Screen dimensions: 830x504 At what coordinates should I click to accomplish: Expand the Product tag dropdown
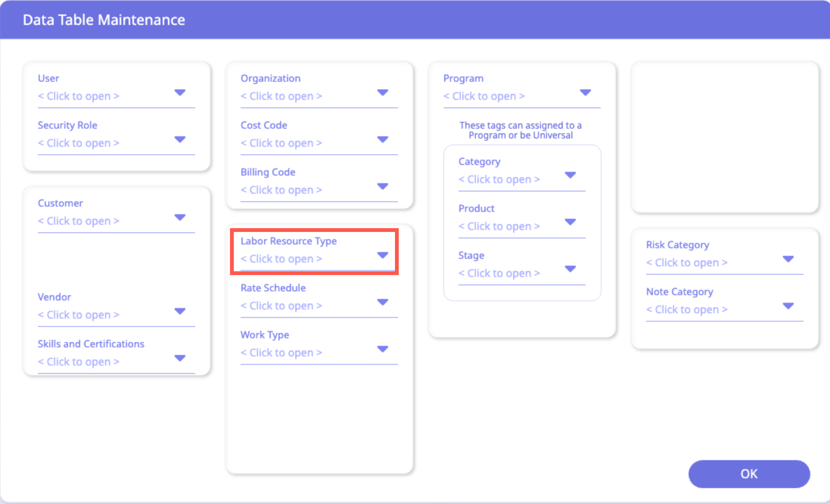pos(570,222)
